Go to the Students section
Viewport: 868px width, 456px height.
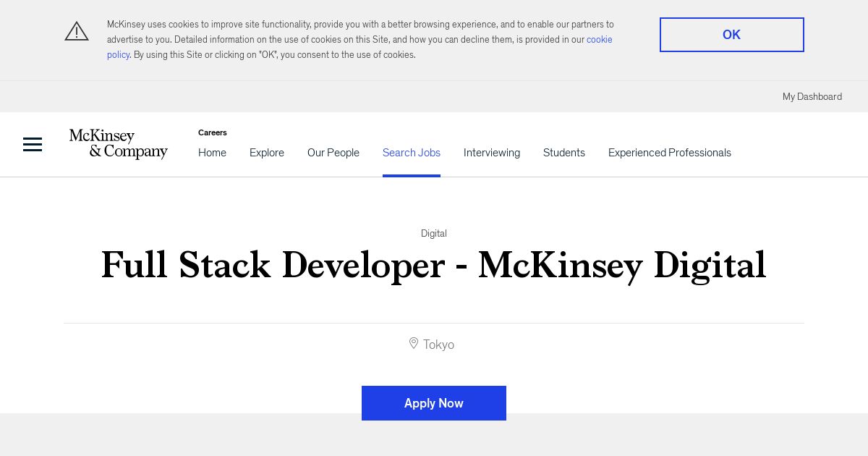click(564, 153)
